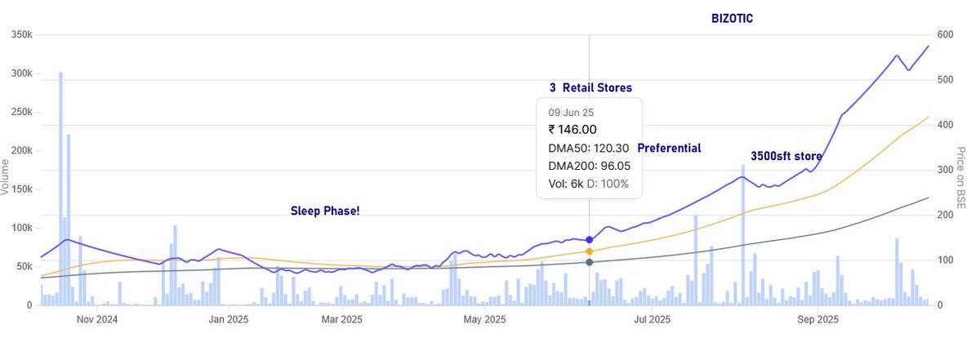Click the '3 Retail Stores' annotation
This screenshot has width=980, height=347.
590,87
